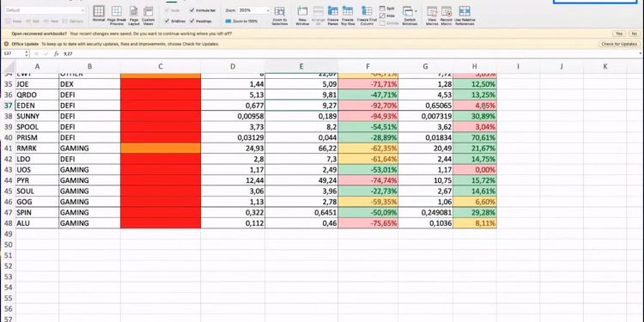Uncheck the Gridlines checkbox
Image resolution: width=644 pixels, height=322 pixels.
tap(176, 21)
